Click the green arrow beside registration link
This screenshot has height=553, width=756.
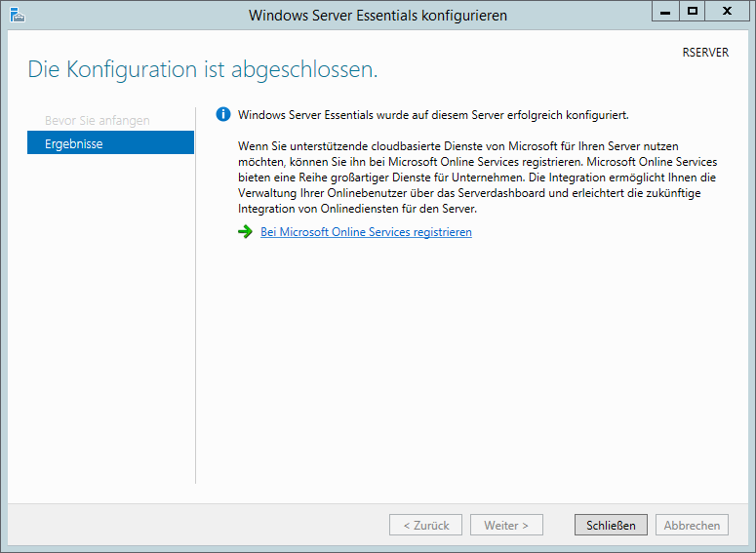coord(245,232)
